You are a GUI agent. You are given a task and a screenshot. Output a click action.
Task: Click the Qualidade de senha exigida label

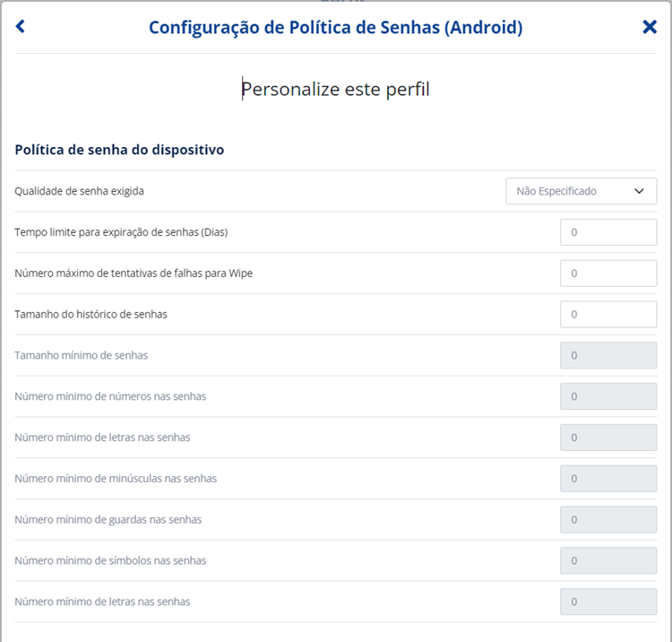coord(79,191)
